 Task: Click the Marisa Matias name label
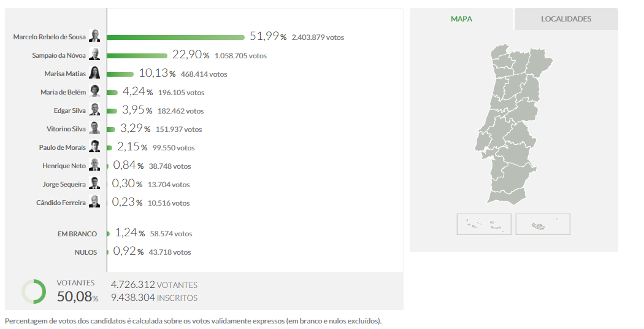pyautogui.click(x=65, y=74)
